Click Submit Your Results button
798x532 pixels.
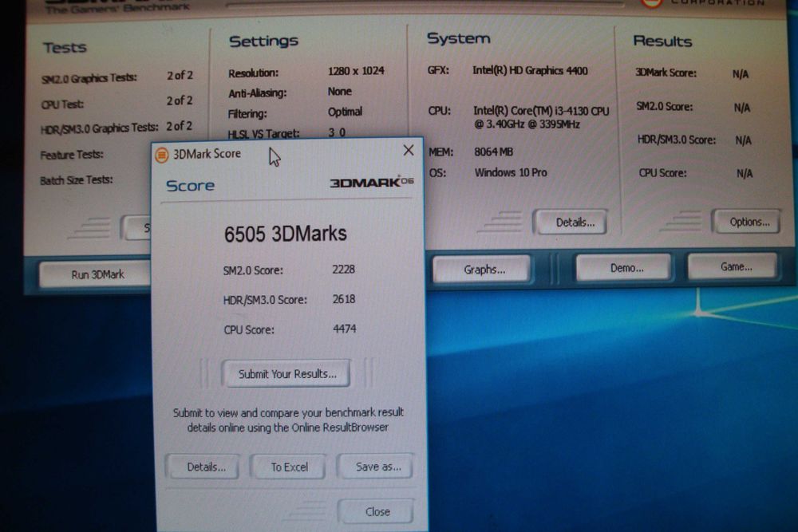[287, 374]
